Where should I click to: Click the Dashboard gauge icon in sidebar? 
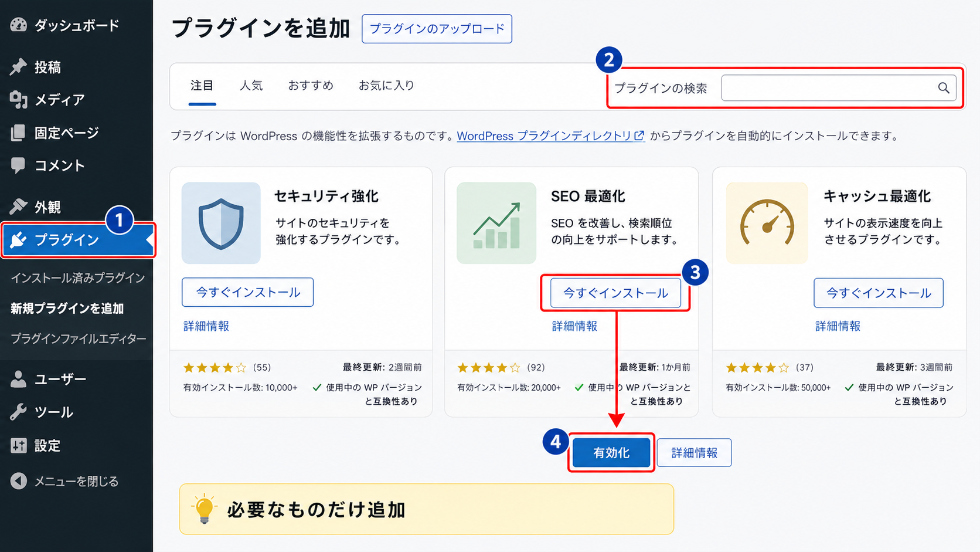click(x=19, y=25)
